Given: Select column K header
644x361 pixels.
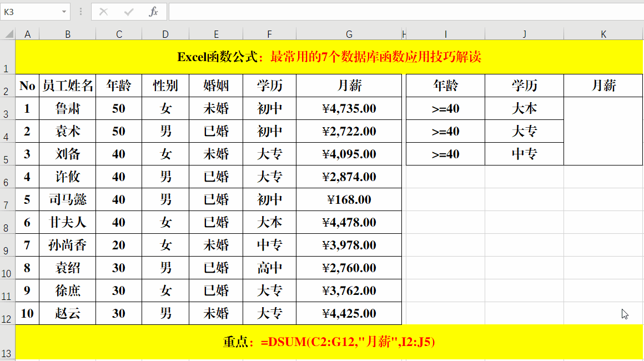Looking at the screenshot, I should point(603,33).
